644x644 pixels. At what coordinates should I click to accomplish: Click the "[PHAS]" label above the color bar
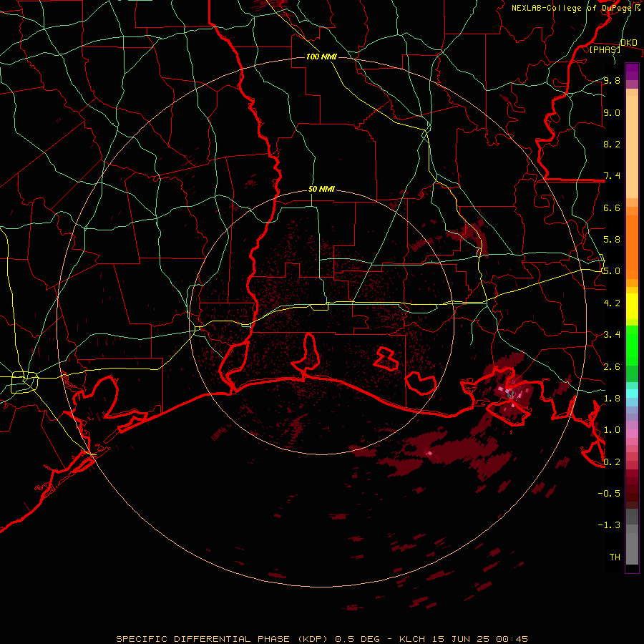pos(605,49)
